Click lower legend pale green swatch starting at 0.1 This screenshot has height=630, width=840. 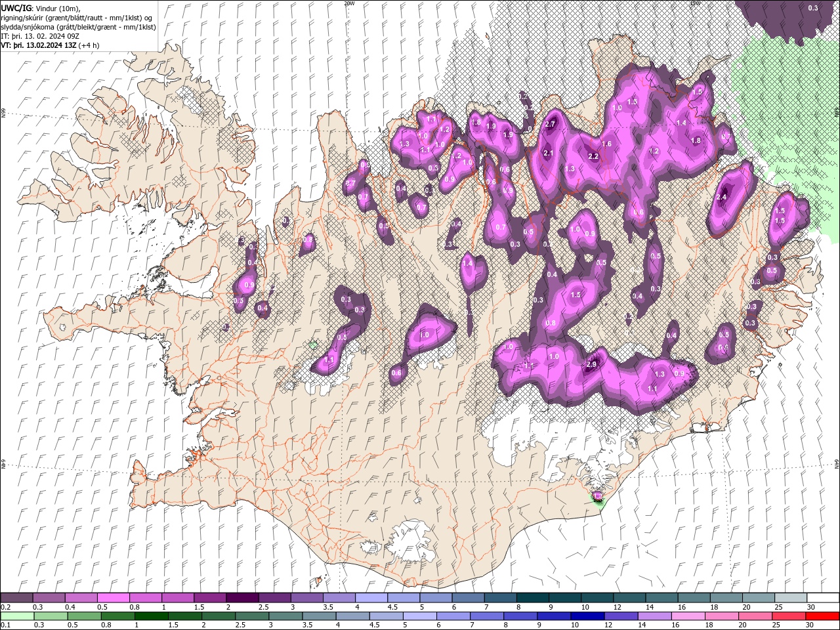[17, 616]
